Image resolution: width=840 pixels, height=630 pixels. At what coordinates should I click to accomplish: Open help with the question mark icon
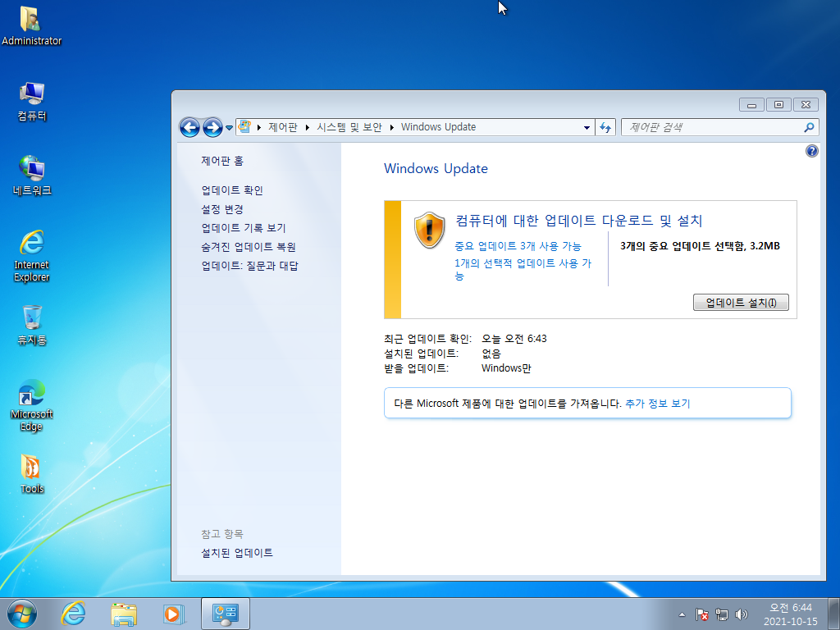coord(811,151)
